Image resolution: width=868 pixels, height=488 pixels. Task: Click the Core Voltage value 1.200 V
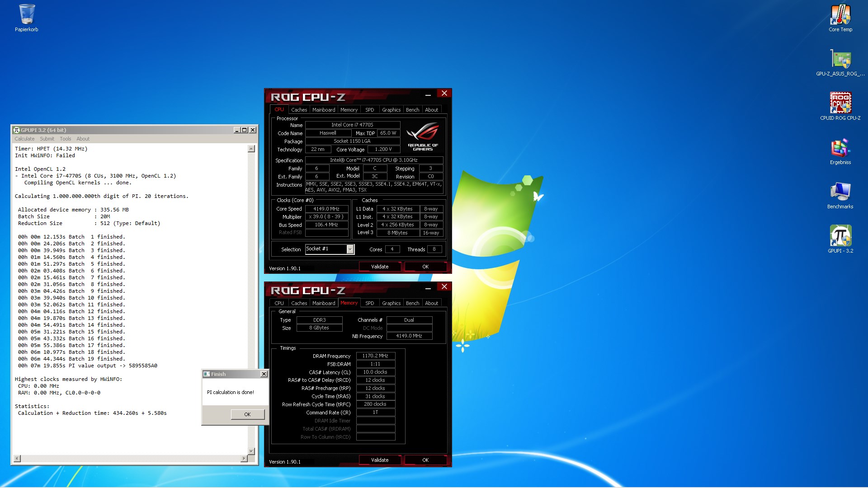coord(383,150)
